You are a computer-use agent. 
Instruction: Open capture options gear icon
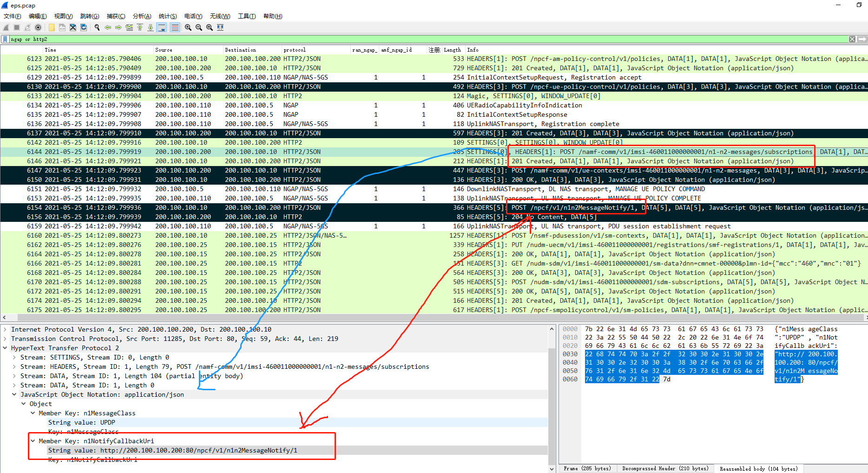(x=38, y=27)
